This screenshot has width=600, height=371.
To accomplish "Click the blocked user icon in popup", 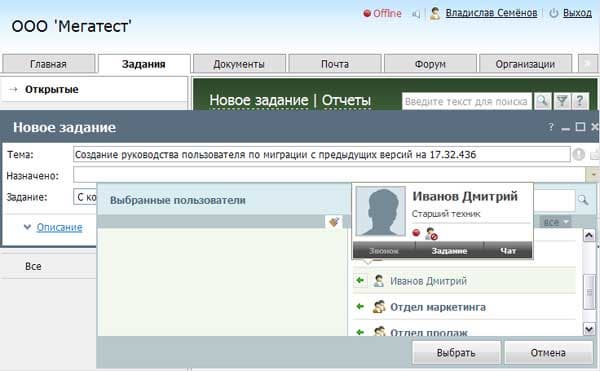I will [431, 234].
